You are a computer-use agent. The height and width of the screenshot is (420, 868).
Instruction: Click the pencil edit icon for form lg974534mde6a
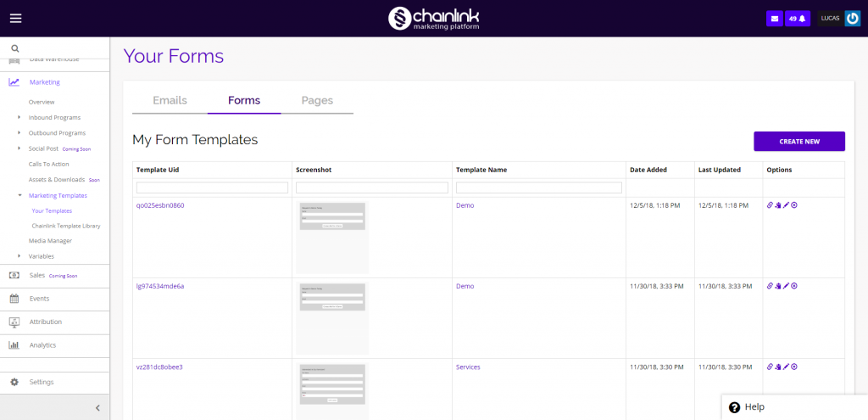point(786,286)
